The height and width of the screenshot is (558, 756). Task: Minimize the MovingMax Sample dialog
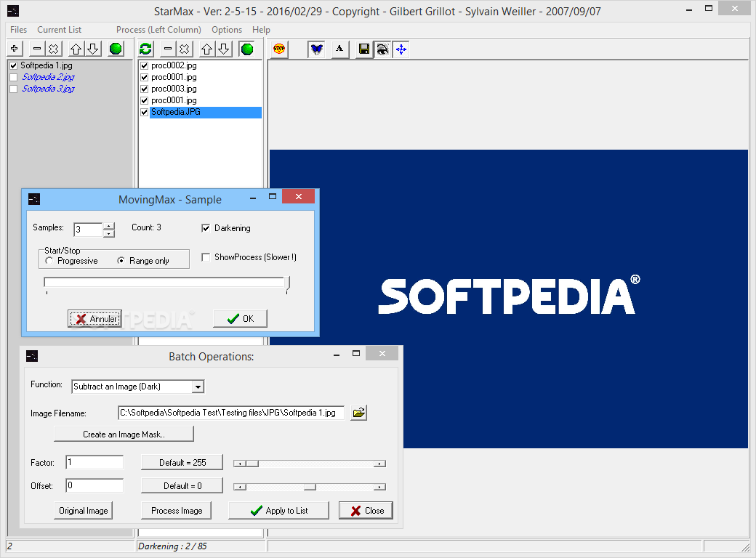coord(253,197)
